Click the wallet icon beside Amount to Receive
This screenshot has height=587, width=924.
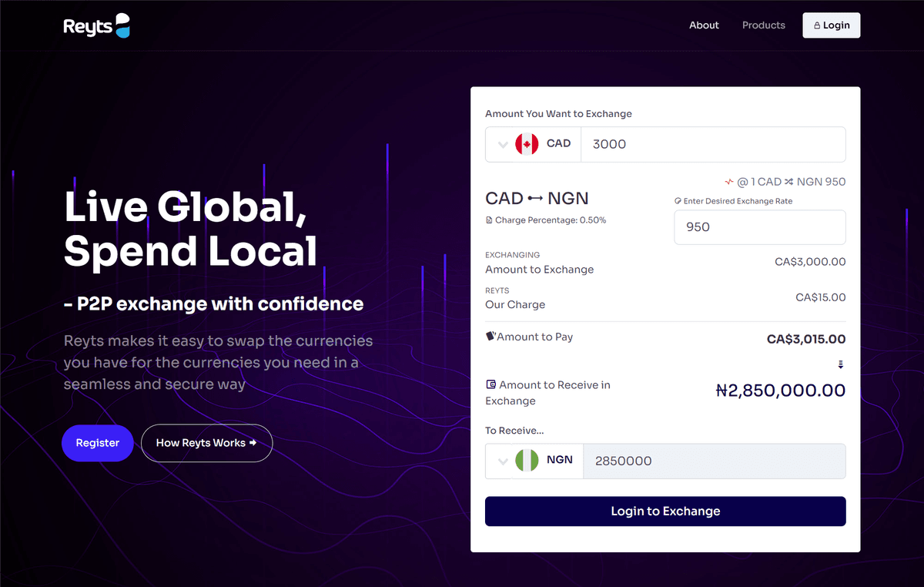(x=490, y=384)
